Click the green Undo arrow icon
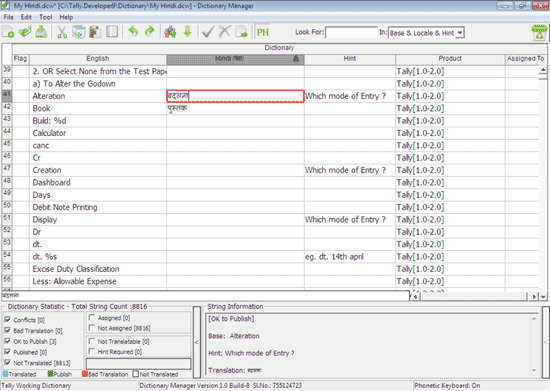 pyautogui.click(x=133, y=32)
